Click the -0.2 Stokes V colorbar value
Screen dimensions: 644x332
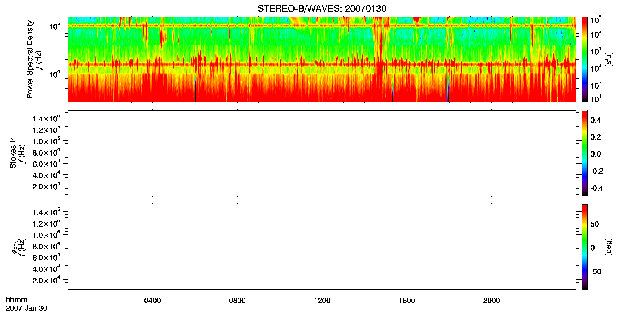click(597, 171)
